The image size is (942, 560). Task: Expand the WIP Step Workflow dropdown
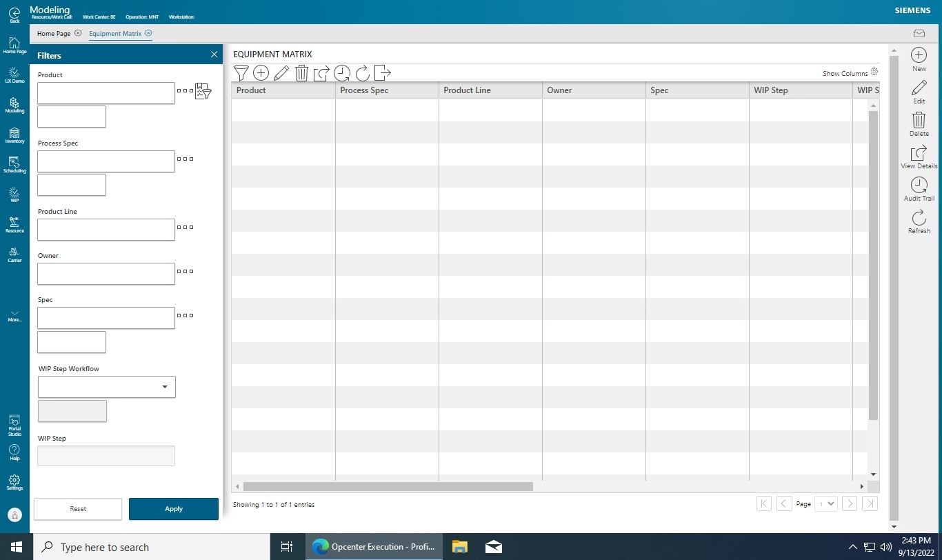166,387
